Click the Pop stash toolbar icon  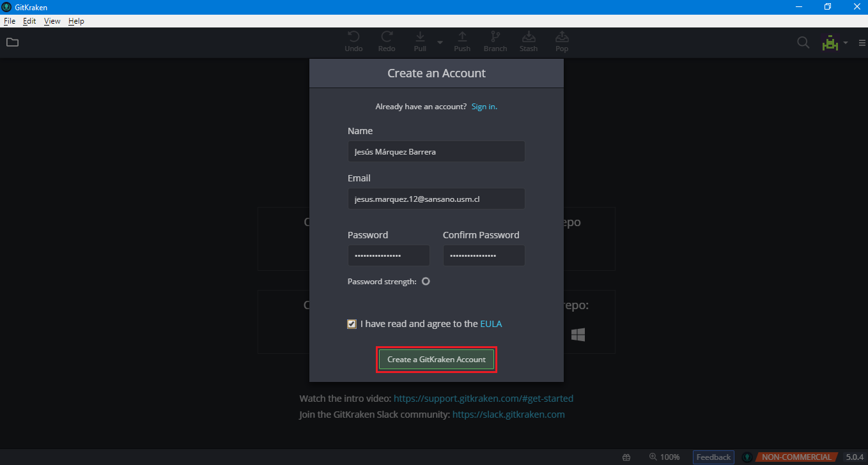562,37
